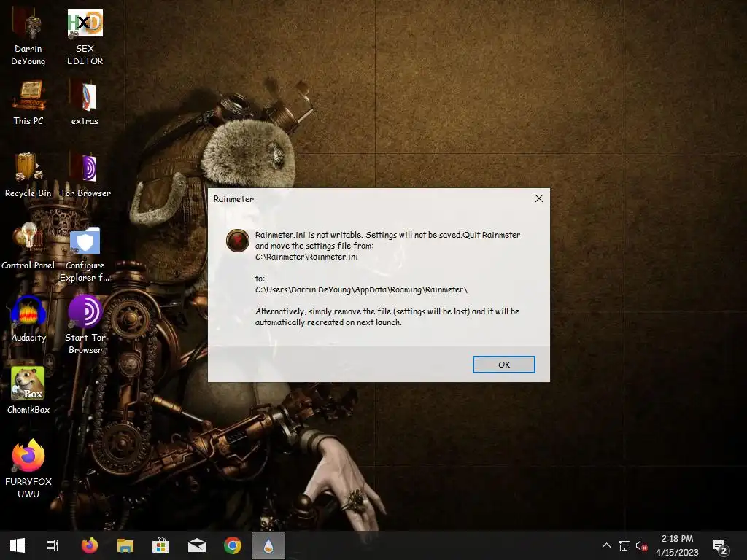
Task: Select the Configure Explorer shield icon
Action: tap(85, 254)
